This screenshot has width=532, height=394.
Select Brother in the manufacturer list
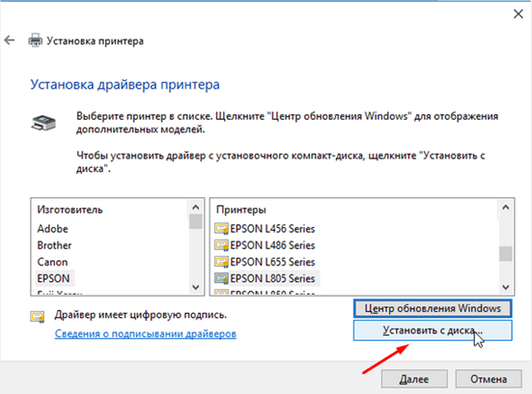(54, 245)
